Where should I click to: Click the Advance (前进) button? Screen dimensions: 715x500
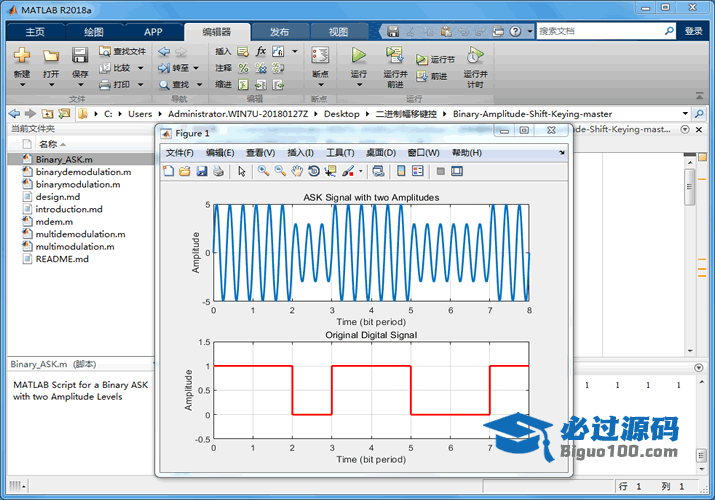[x=431, y=76]
